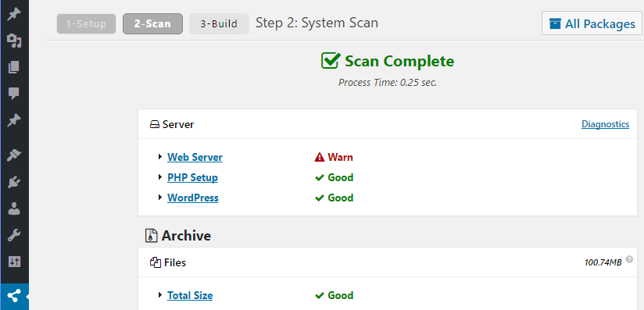Select the 2-Scan step

[152, 23]
